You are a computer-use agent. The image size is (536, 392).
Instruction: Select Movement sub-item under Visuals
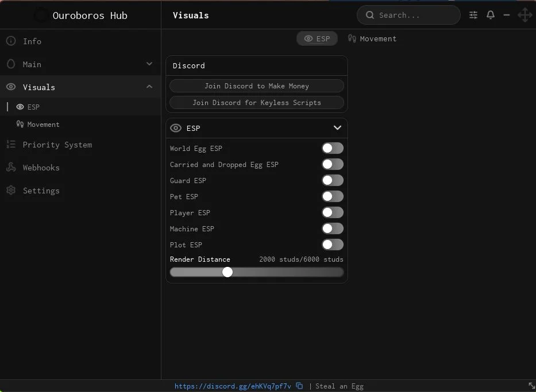[80, 125]
